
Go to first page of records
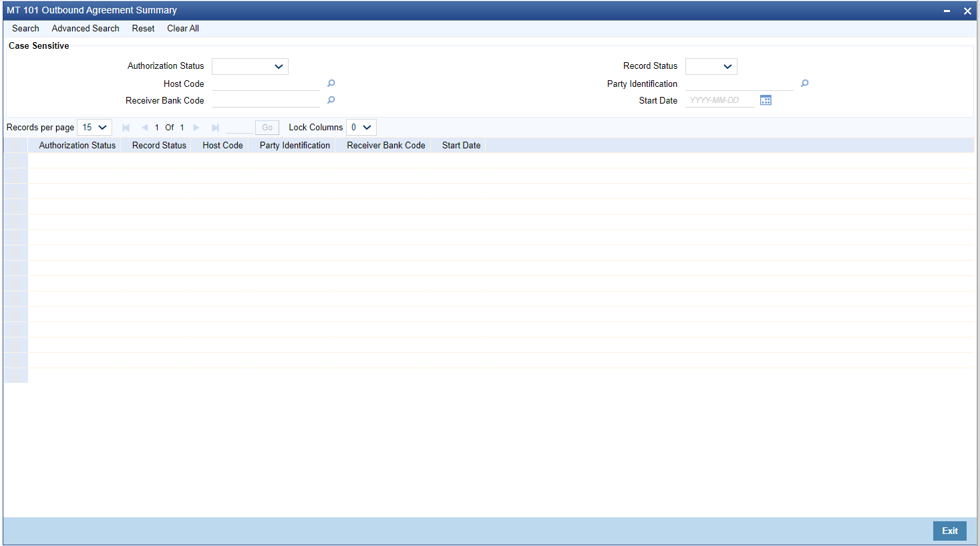tap(126, 128)
